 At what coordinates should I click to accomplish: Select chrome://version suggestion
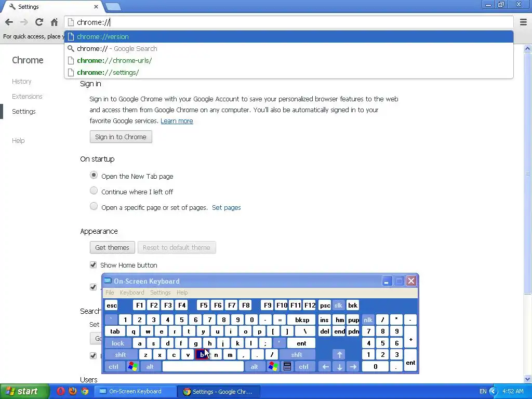pos(289,37)
